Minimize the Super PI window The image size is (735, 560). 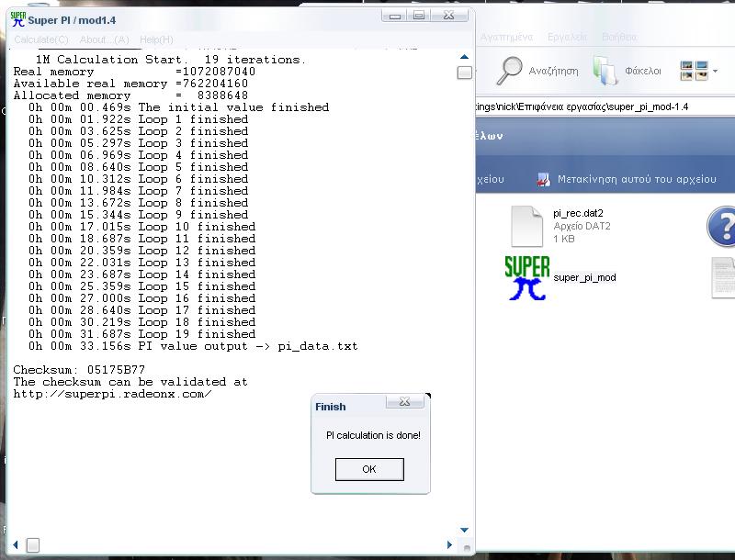395,16
